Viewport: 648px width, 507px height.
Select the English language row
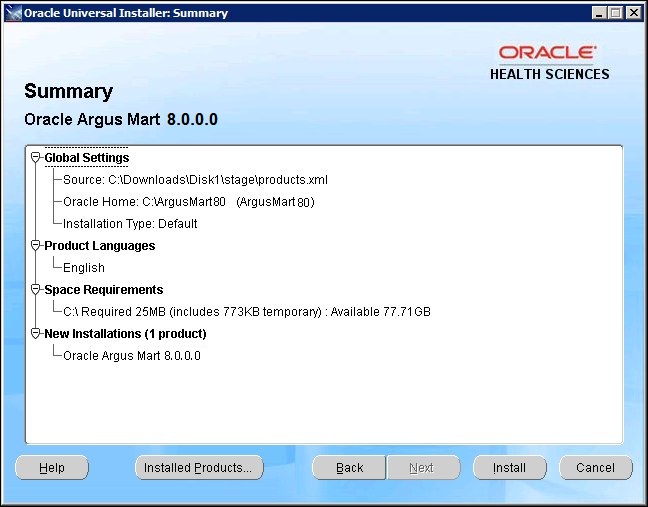click(84, 268)
